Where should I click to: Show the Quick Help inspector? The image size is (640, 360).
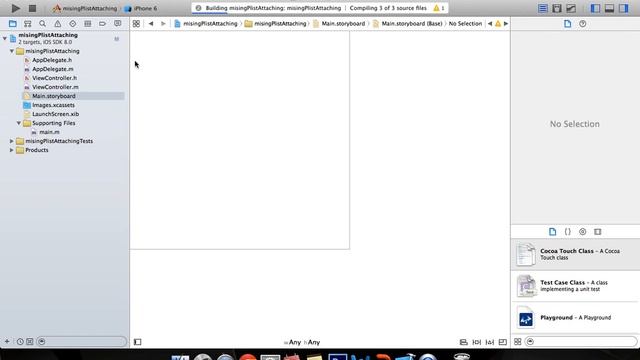tap(582, 24)
